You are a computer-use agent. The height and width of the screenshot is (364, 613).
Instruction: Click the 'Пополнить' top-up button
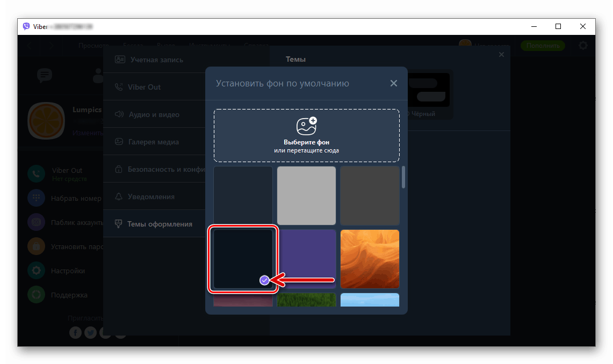(x=543, y=46)
